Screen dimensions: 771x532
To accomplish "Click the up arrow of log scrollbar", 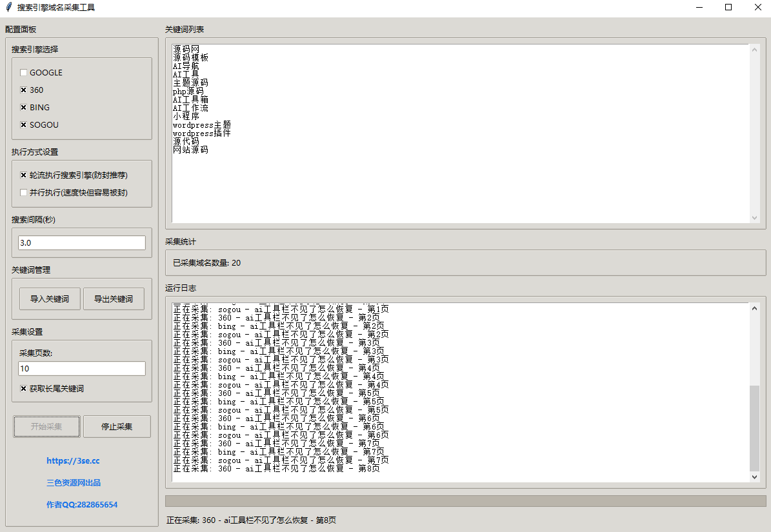I will tap(755, 308).
